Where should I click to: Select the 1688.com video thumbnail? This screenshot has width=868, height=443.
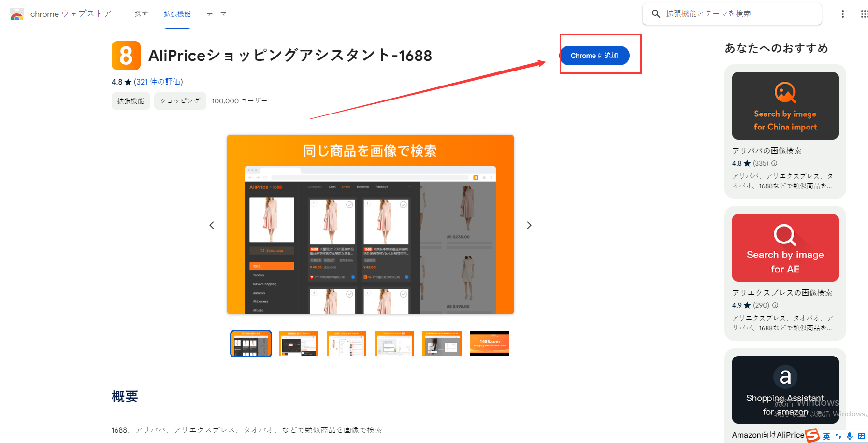[490, 344]
